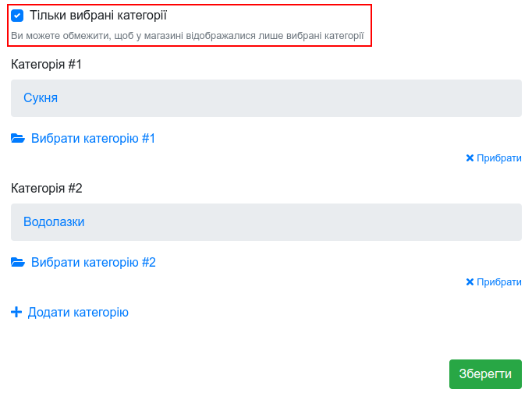
Task: Click the X icon removing category #2
Action: (x=470, y=282)
